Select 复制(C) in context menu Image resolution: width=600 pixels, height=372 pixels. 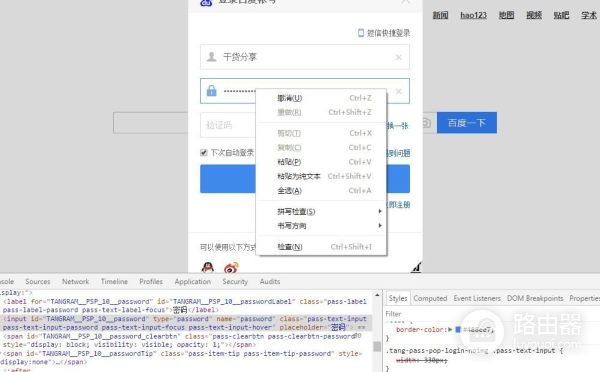coord(322,147)
